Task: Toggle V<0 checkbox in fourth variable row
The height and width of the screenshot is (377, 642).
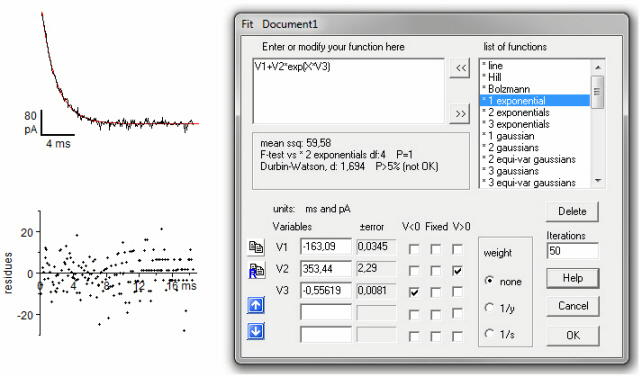Action: coord(414,314)
